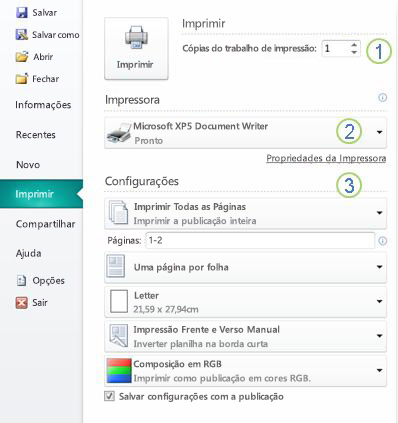Click the Páginas range input field

tap(260, 240)
